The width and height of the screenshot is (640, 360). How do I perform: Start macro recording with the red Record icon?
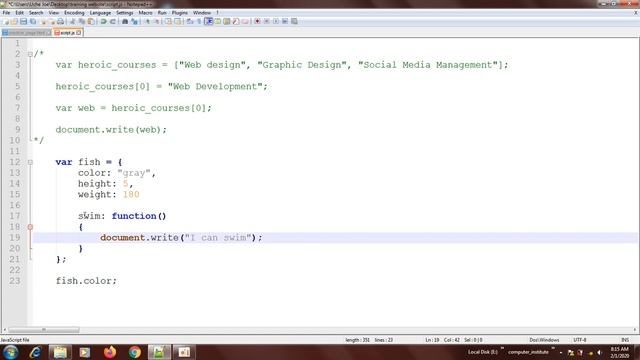(257, 21)
